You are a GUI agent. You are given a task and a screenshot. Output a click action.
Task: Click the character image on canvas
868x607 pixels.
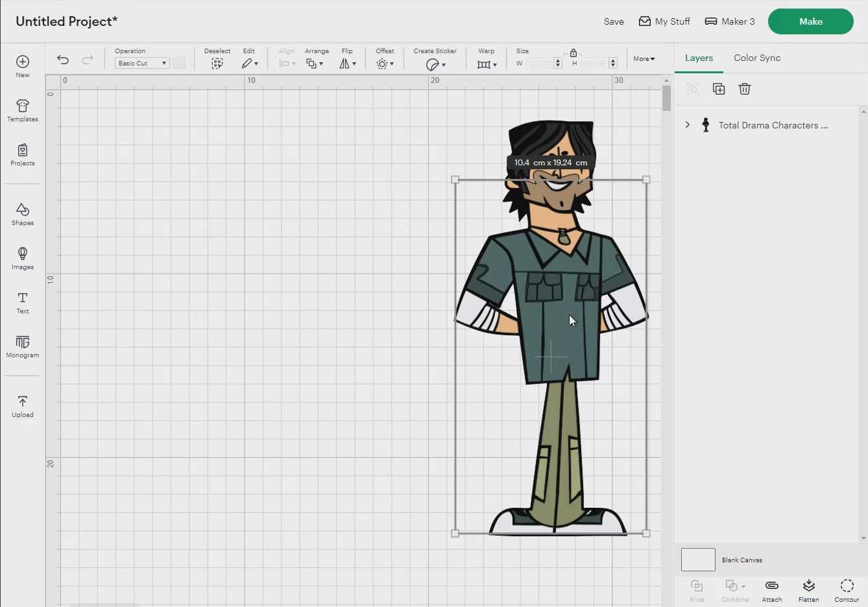click(551, 327)
